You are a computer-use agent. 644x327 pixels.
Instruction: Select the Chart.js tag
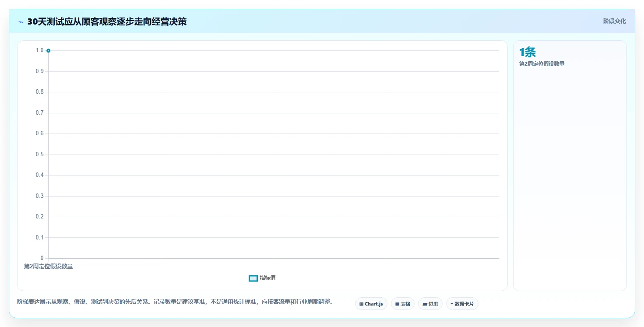point(371,304)
